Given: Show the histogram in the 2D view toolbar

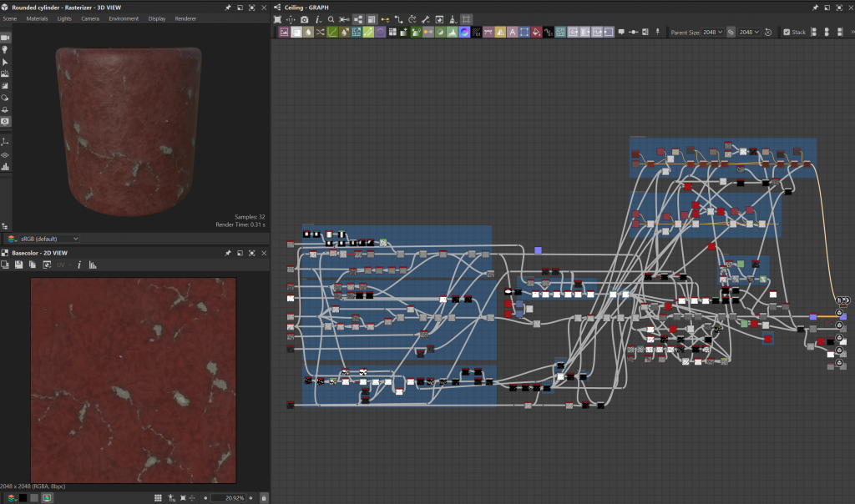Looking at the screenshot, I should click(93, 265).
